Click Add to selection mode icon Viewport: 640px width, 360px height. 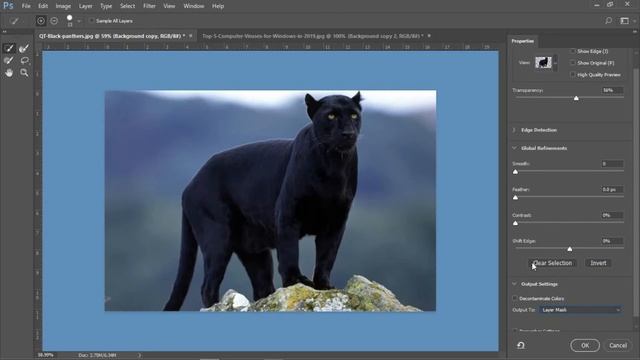41,21
